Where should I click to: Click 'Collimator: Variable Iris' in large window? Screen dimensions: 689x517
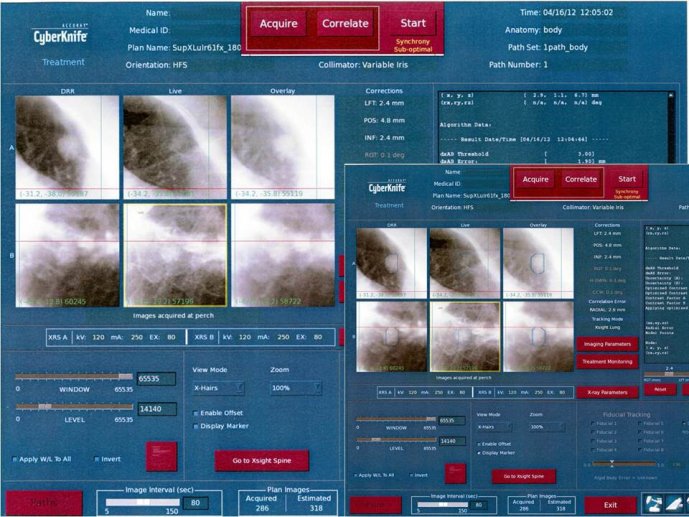click(363, 65)
